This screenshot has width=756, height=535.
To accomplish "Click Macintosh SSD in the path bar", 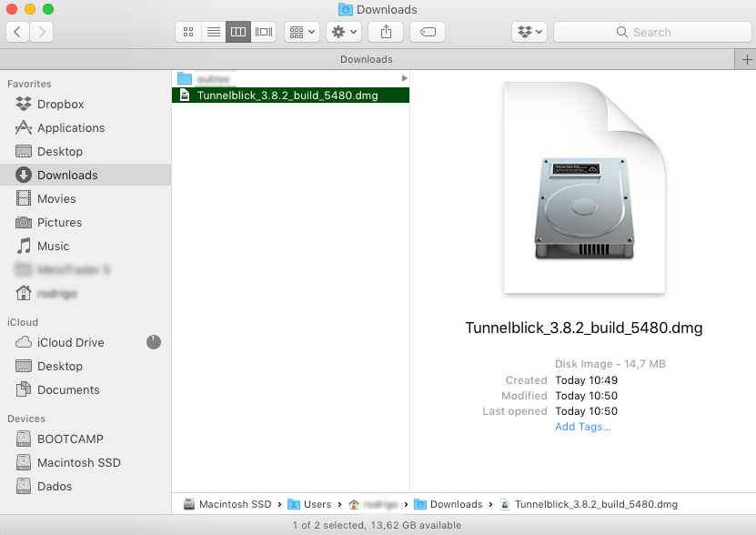I will [227, 504].
